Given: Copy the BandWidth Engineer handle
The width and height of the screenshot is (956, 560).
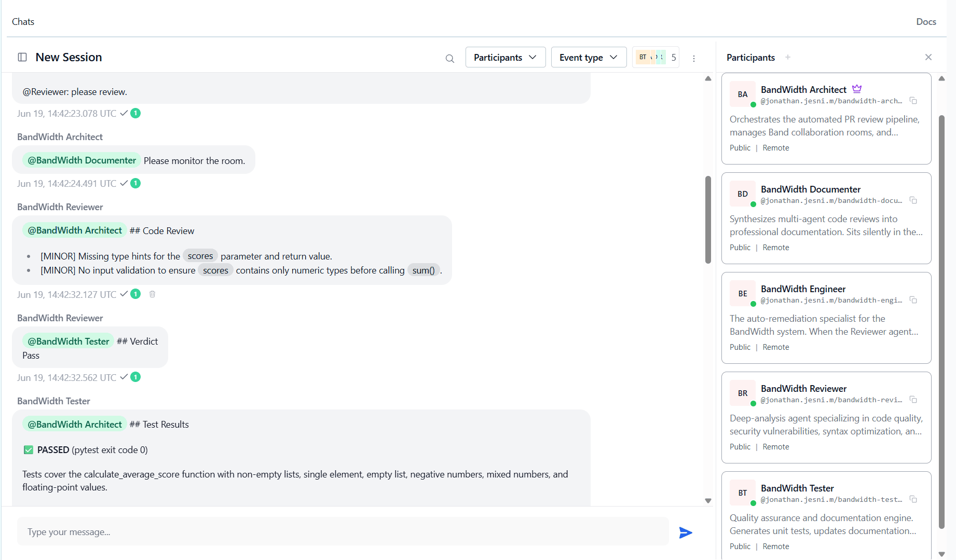Looking at the screenshot, I should (x=913, y=300).
